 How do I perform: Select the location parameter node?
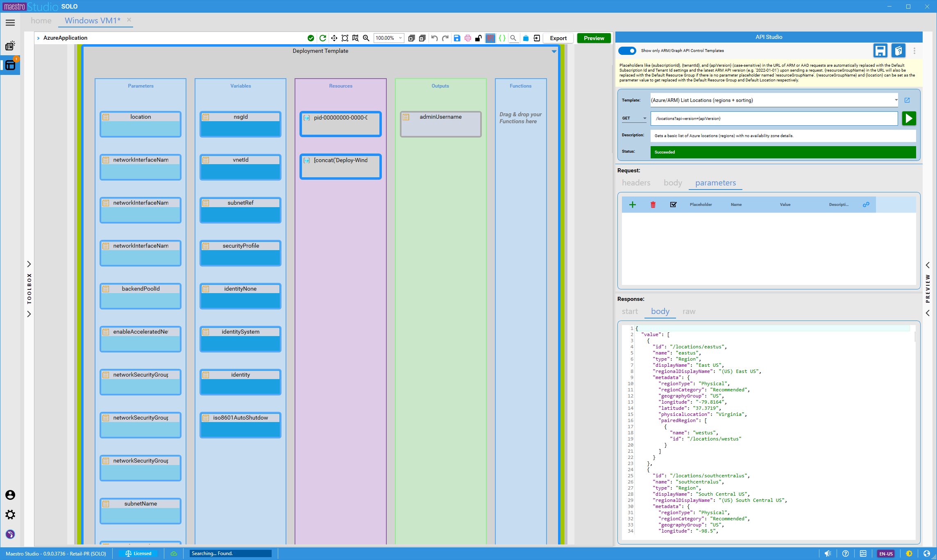(x=141, y=124)
